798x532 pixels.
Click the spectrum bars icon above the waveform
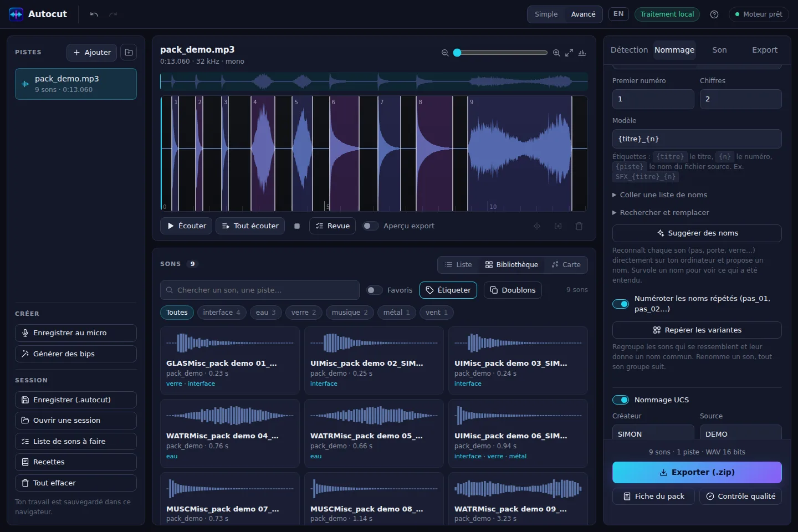click(582, 53)
